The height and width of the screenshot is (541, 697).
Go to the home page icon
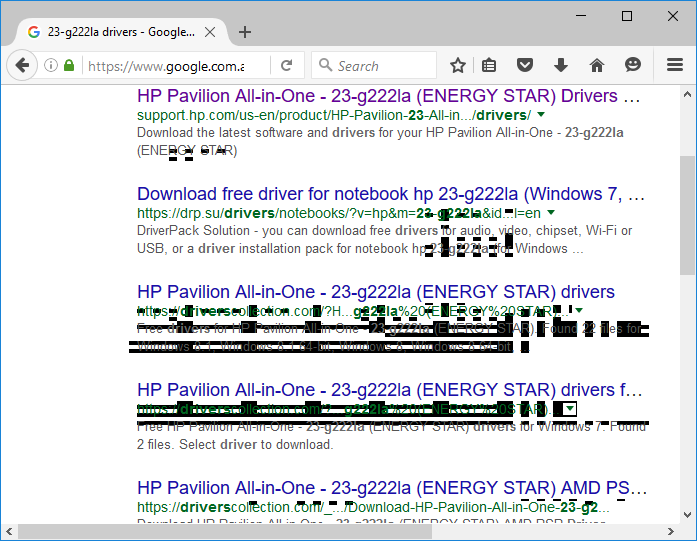tap(597, 65)
